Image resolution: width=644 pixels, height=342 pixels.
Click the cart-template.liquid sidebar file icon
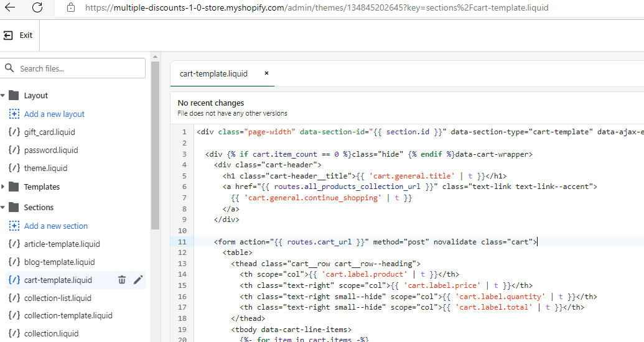click(14, 280)
